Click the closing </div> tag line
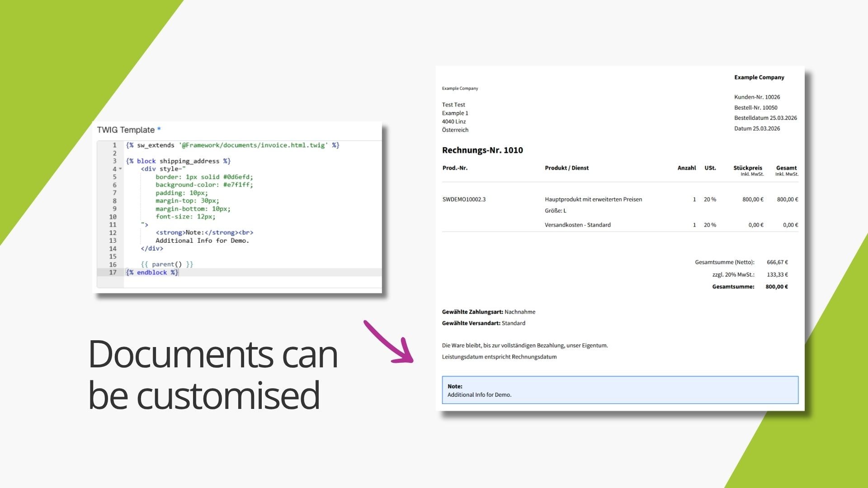 (x=152, y=249)
